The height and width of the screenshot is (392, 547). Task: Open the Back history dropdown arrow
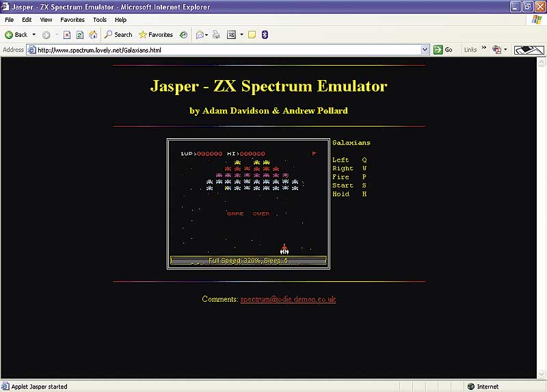(x=34, y=35)
